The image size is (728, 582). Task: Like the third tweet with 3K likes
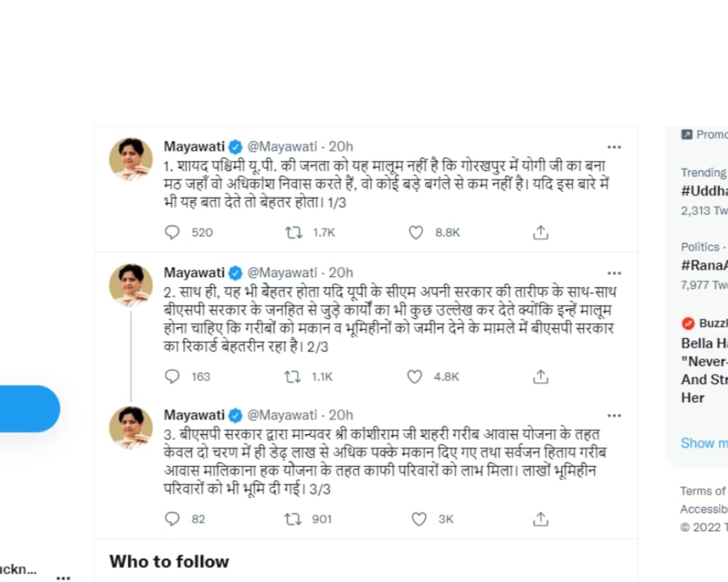[419, 519]
